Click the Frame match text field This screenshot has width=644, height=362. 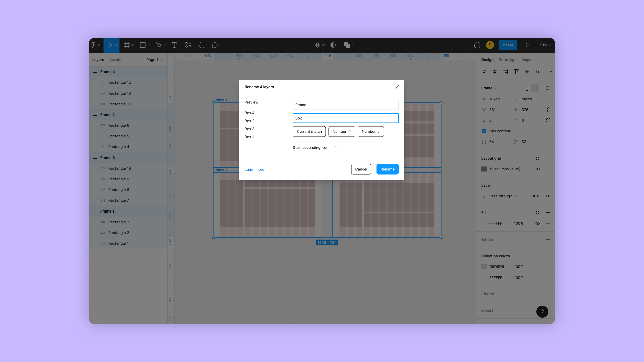click(345, 105)
